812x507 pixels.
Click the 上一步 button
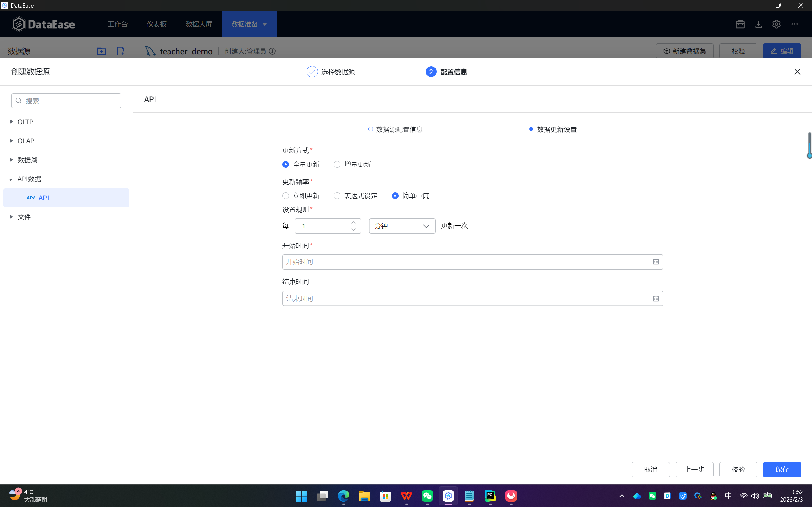[694, 469]
